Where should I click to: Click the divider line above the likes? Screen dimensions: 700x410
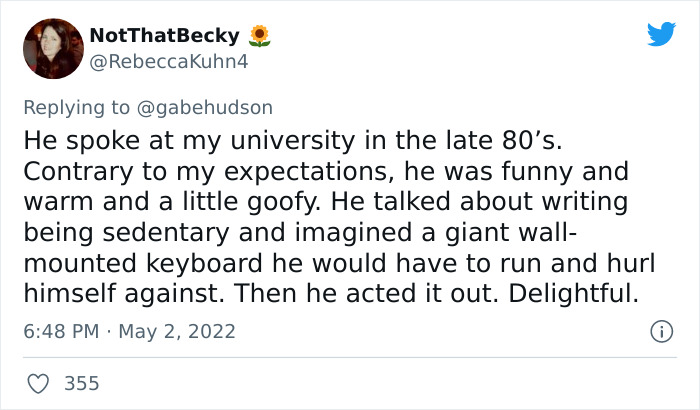(349, 357)
